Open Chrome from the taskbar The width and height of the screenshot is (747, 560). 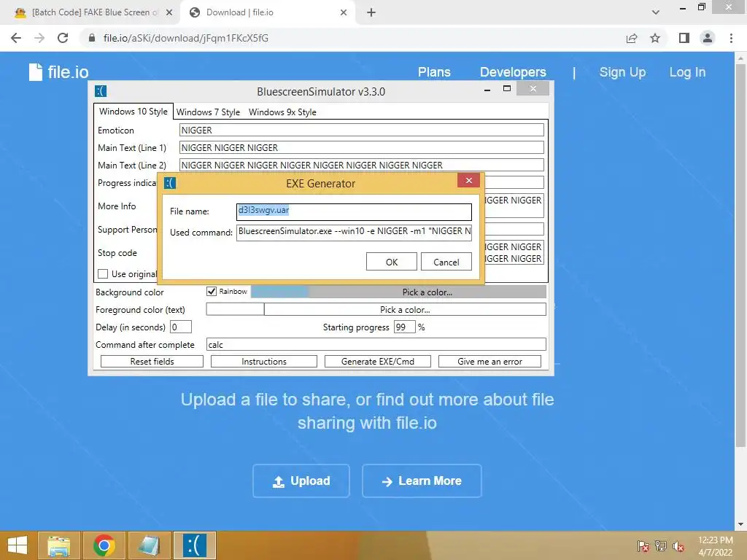[x=104, y=545]
